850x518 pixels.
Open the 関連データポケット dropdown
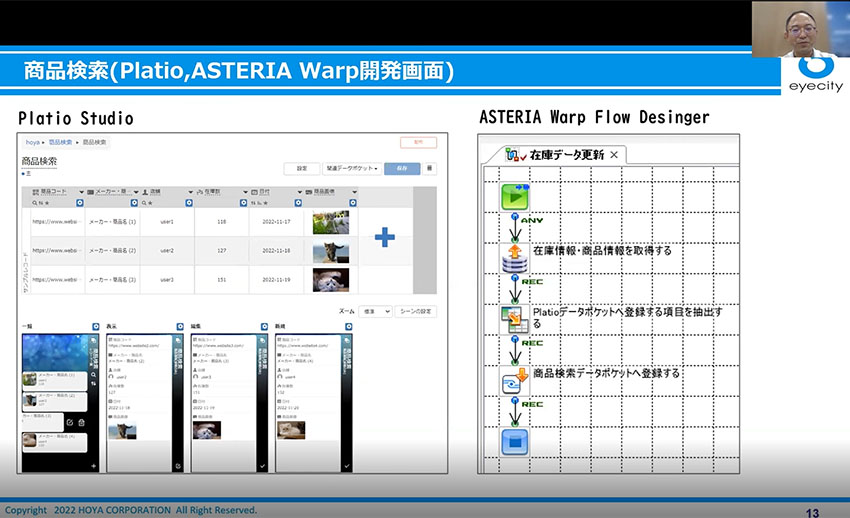pyautogui.click(x=352, y=169)
